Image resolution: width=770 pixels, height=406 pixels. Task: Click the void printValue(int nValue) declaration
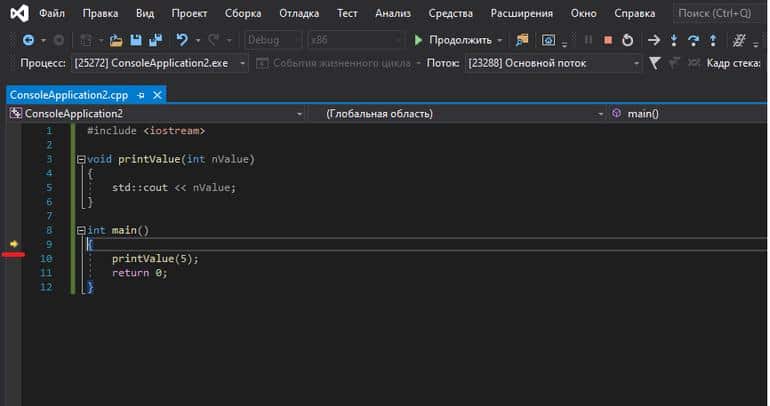click(171, 159)
